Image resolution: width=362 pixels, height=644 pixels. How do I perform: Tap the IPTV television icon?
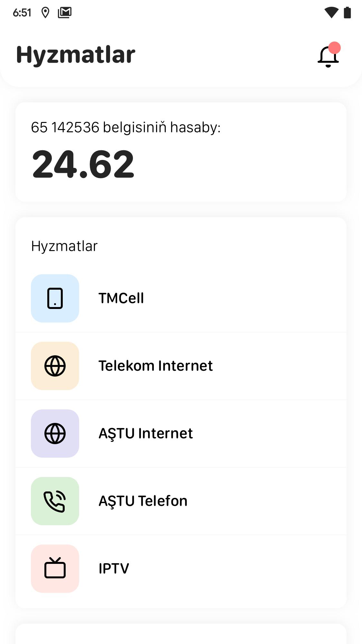tap(55, 569)
